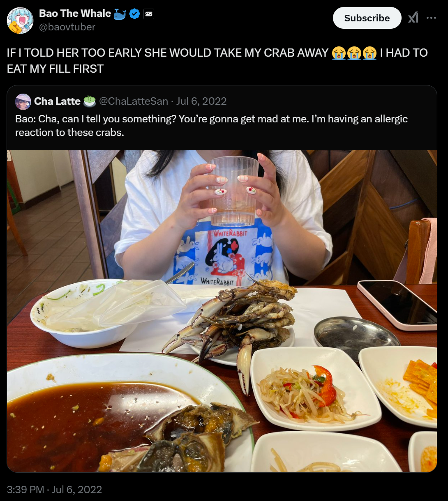448x501 pixels.
Task: Click the quoted tweet's Jul 6, 2022 date
Action: click(x=201, y=101)
